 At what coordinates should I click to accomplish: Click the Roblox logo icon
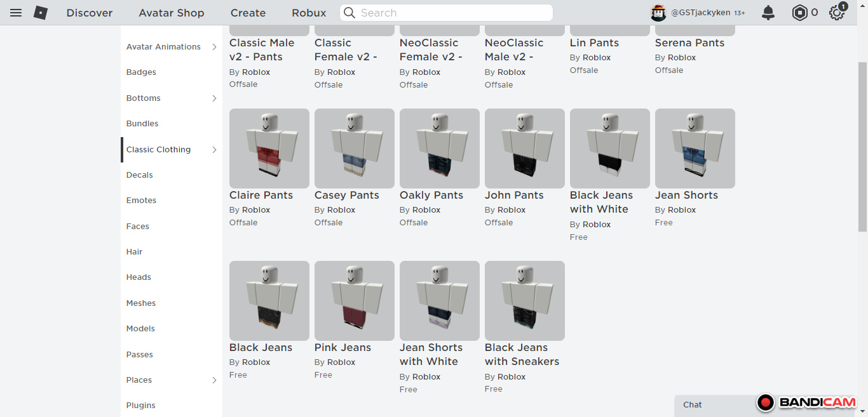[x=41, y=13]
